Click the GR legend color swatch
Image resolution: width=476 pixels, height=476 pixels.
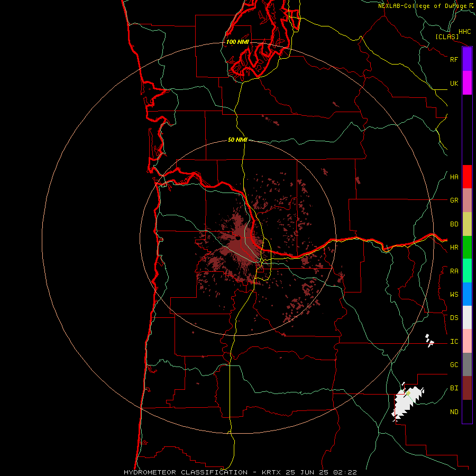tap(467, 200)
